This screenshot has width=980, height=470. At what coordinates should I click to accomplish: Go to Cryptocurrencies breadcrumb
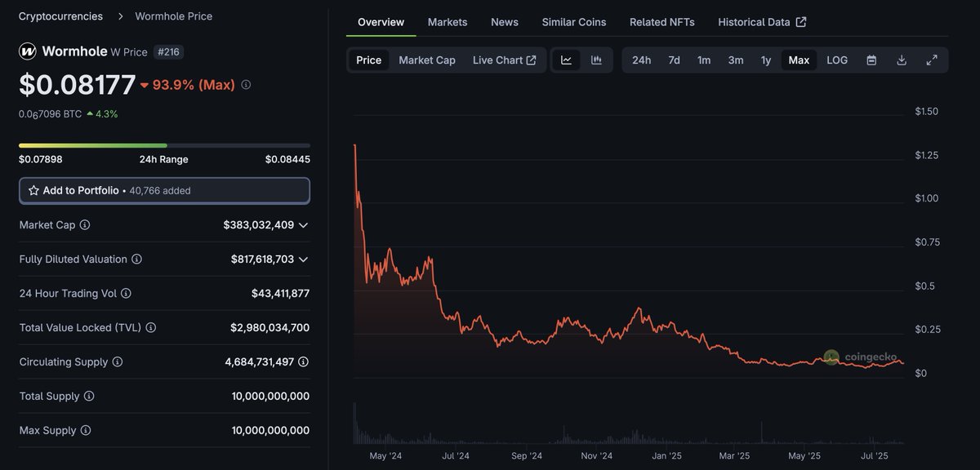click(x=61, y=16)
